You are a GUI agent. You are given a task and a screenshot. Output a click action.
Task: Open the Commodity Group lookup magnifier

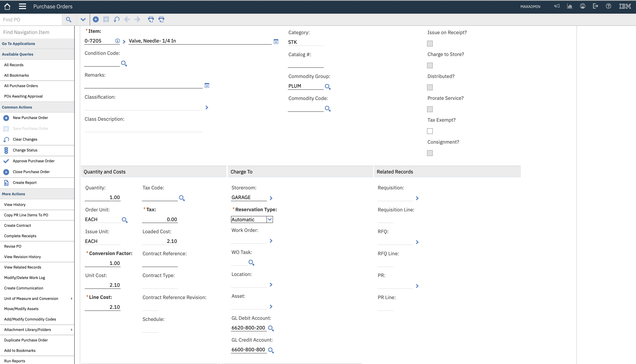(x=327, y=87)
